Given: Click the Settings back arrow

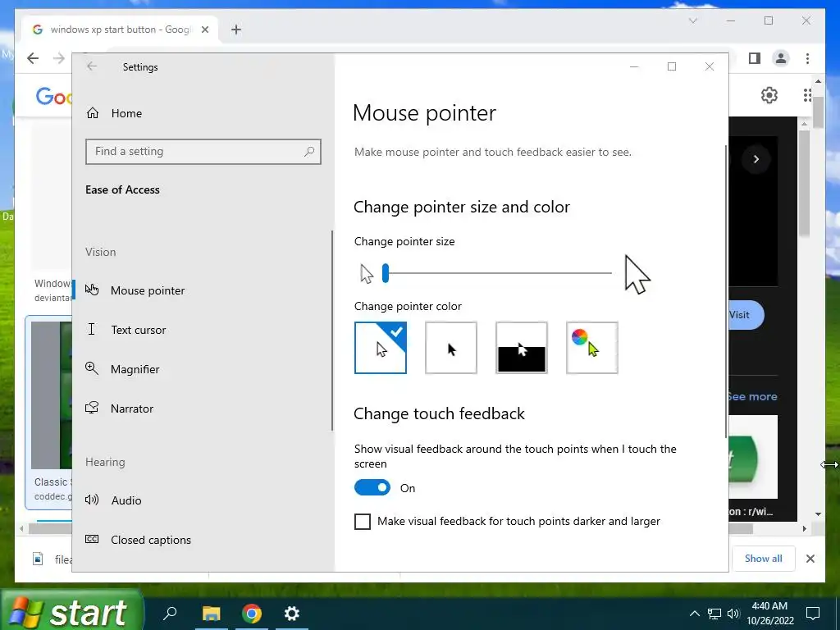Looking at the screenshot, I should coord(92,66).
